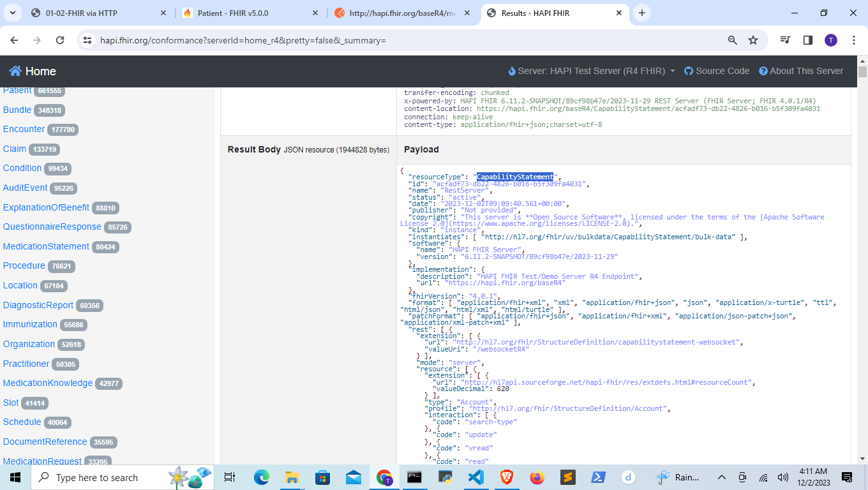868x490 pixels.
Task: Bookmark this page with the star
Action: pyautogui.click(x=753, y=40)
